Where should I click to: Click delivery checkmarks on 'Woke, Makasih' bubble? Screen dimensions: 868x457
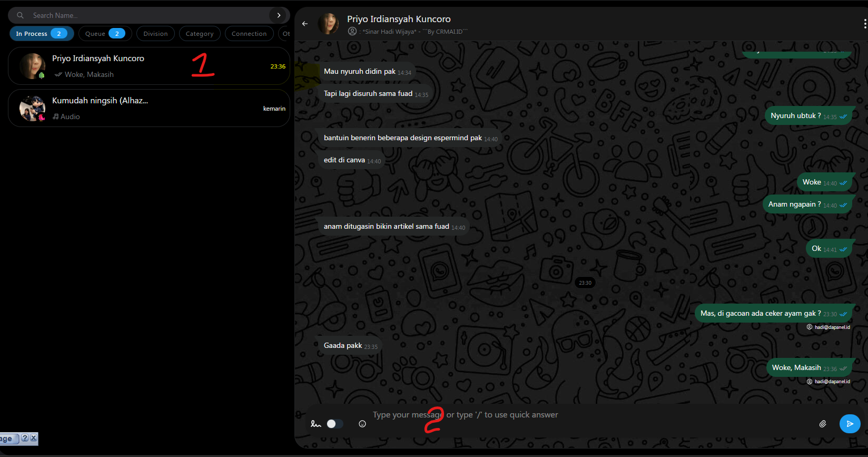843,369
